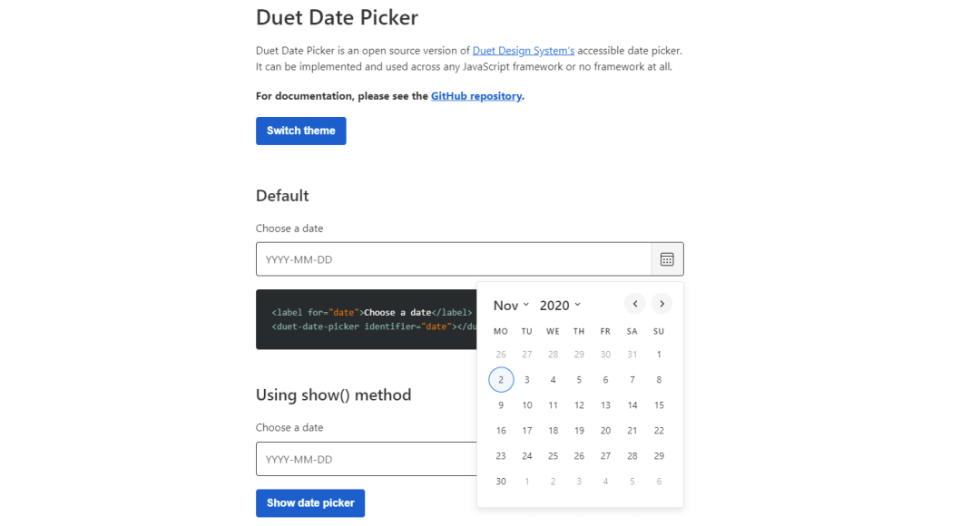The height and width of the screenshot is (526, 980).
Task: Click the Show date picker button
Action: coord(310,502)
